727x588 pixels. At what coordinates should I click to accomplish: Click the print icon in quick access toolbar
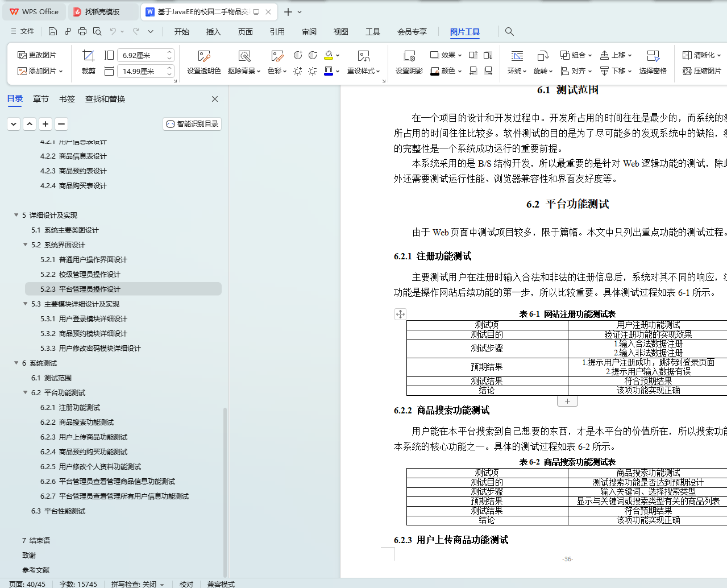pos(82,31)
